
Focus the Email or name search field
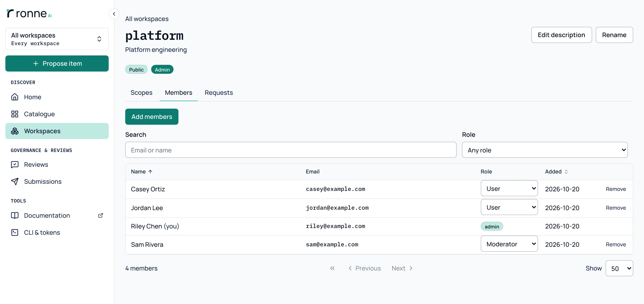pos(291,150)
